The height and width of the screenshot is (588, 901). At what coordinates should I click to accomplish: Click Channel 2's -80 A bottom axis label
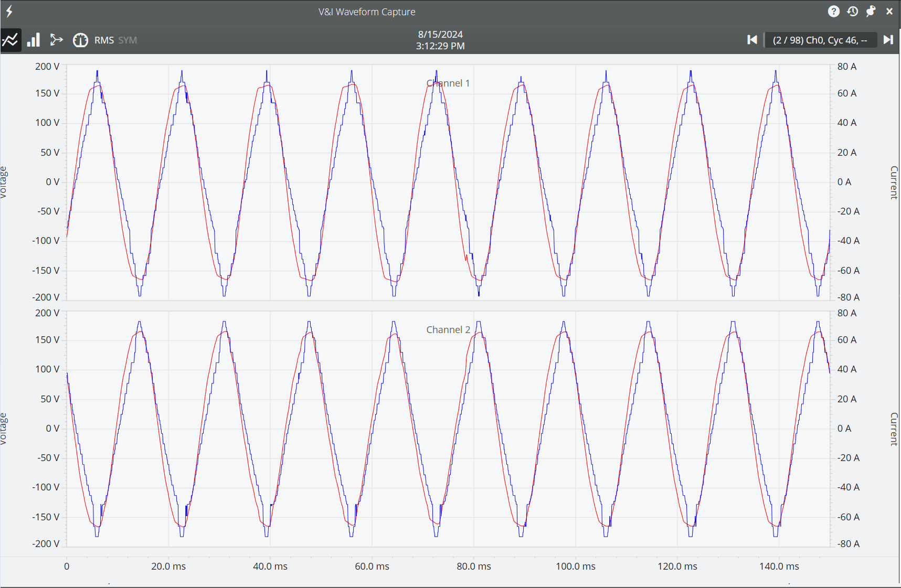848,544
